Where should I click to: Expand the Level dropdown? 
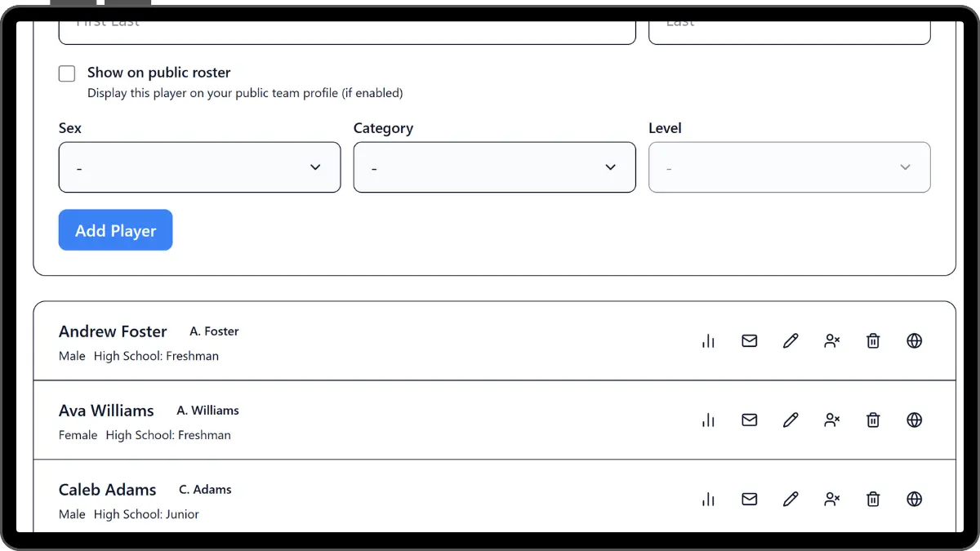[789, 167]
